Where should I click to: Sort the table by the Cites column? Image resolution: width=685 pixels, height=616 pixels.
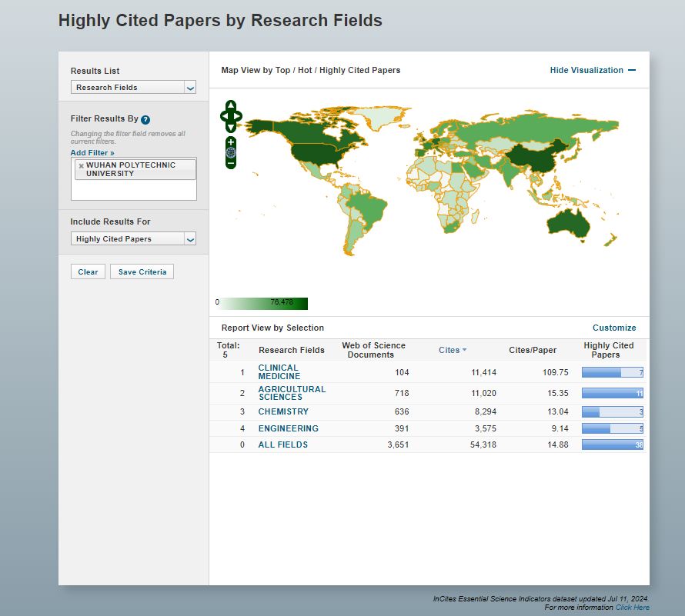(x=453, y=350)
